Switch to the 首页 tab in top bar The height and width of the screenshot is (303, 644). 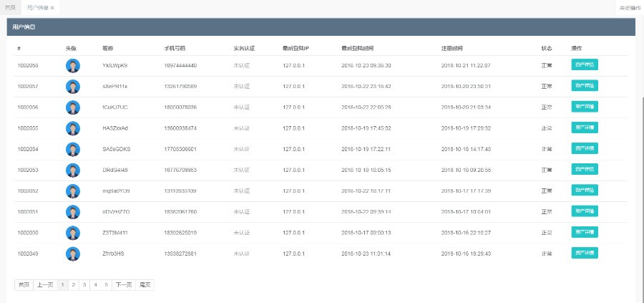10,7
